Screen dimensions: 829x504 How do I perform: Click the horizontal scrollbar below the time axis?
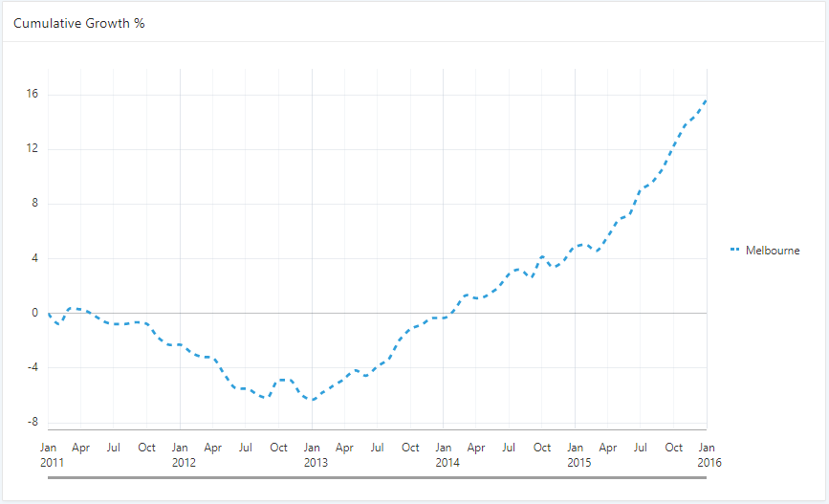(x=377, y=477)
